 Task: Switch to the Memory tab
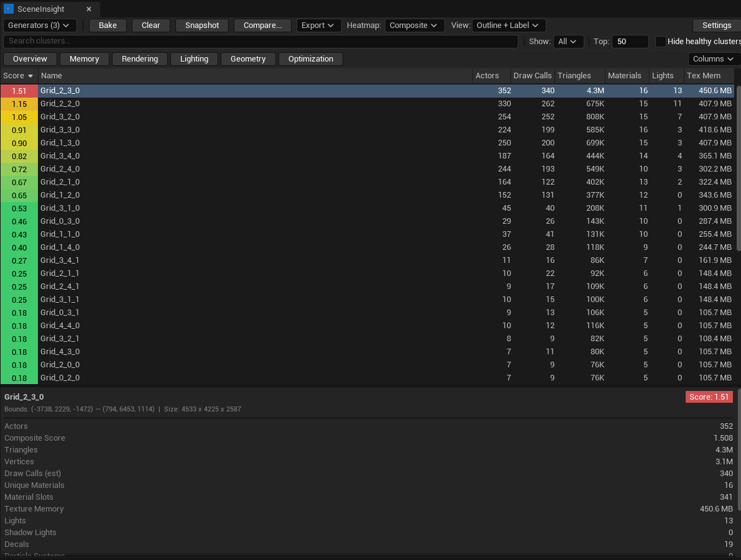coord(84,59)
